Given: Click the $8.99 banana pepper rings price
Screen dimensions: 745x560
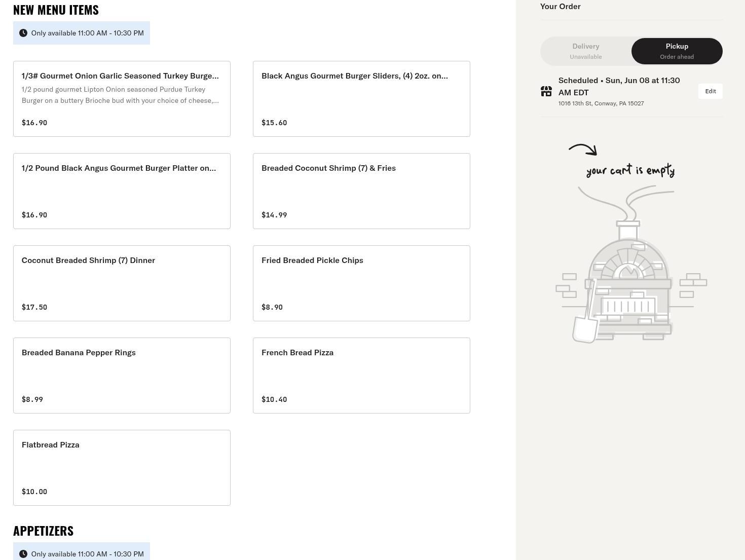Looking at the screenshot, I should pos(32,399).
